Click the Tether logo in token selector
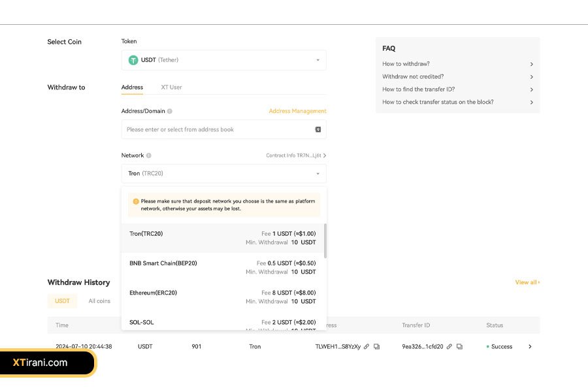The width and height of the screenshot is (588, 392). pyautogui.click(x=133, y=60)
